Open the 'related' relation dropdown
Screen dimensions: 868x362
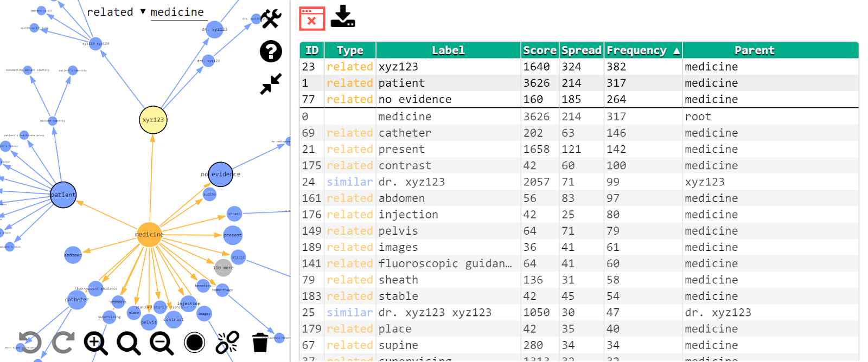pyautogui.click(x=116, y=12)
